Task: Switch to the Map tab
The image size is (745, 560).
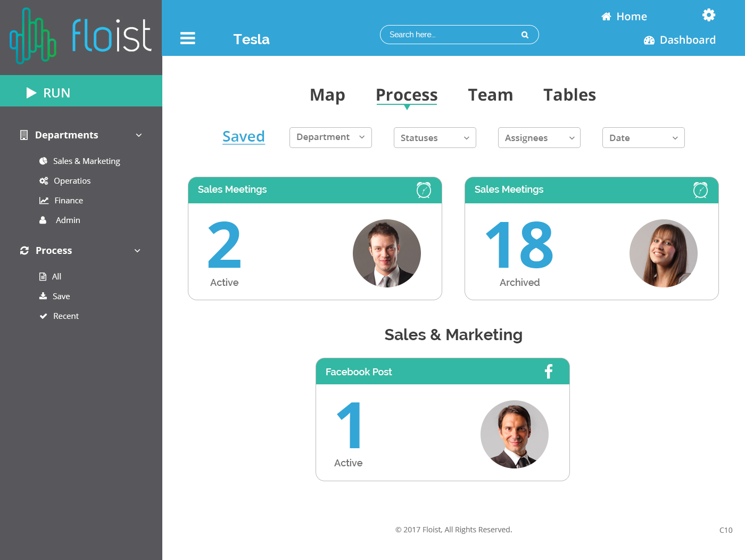Action: (x=327, y=95)
